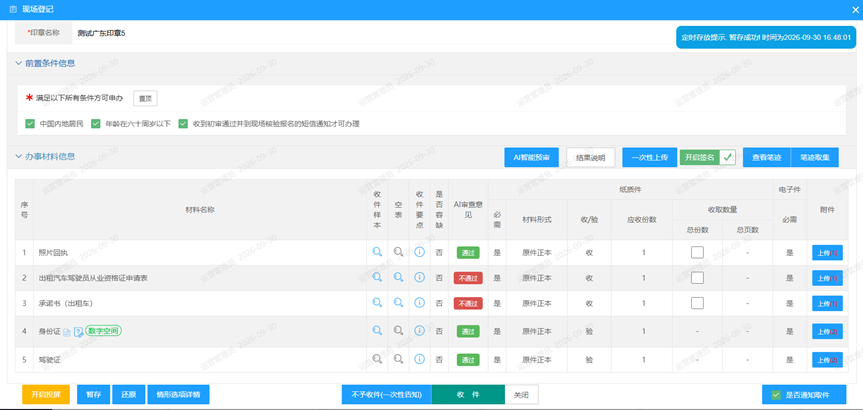Click 还原 button
Viewport: 863px width, 410px height.
click(x=129, y=395)
